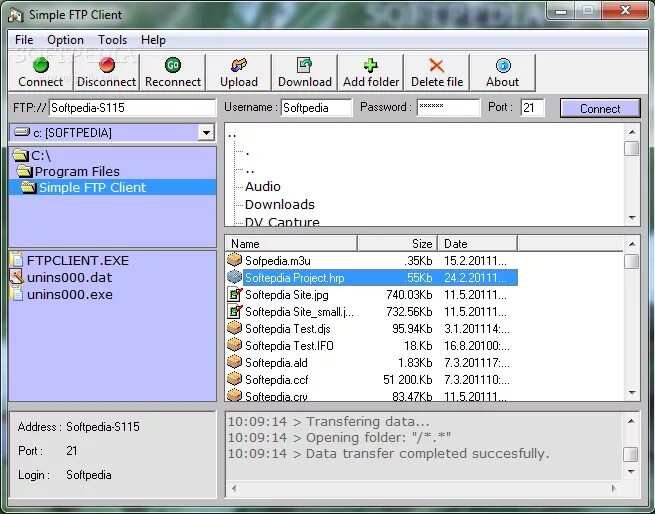Click the FTPCLIENT.EXE file icon
This screenshot has width=655, height=514.
(x=17, y=260)
